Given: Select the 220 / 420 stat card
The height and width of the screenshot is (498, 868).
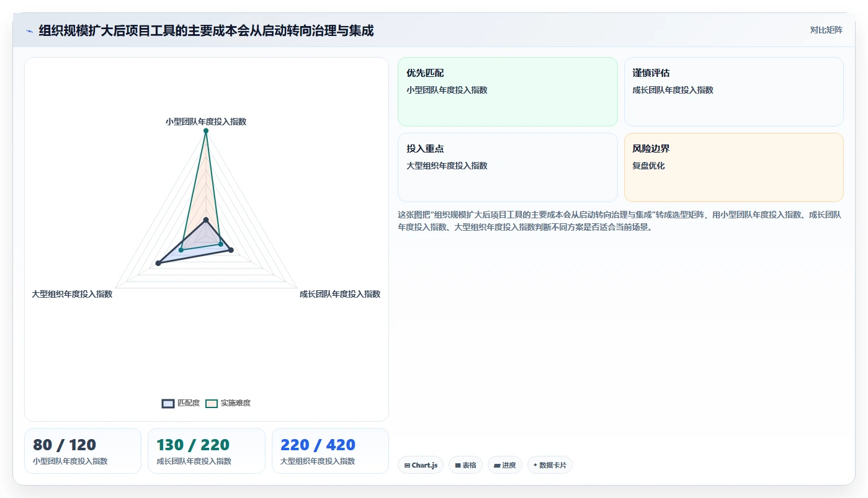Looking at the screenshot, I should coord(330,451).
